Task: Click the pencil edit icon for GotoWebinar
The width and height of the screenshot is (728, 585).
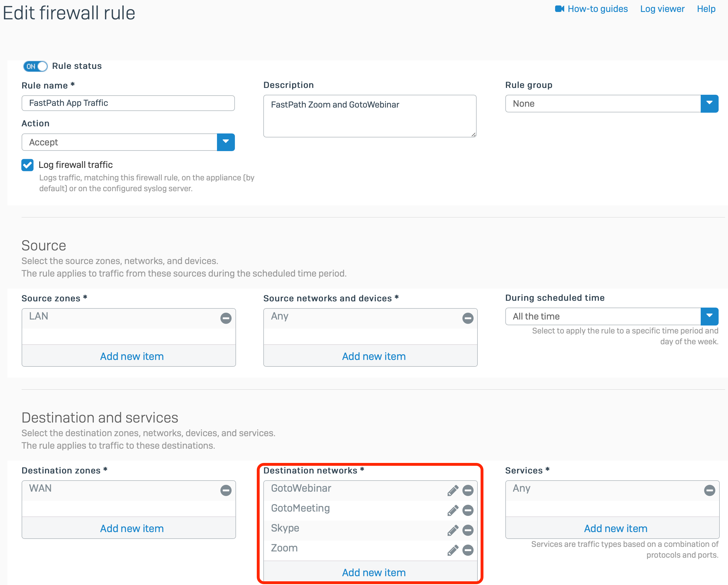Action: point(452,491)
